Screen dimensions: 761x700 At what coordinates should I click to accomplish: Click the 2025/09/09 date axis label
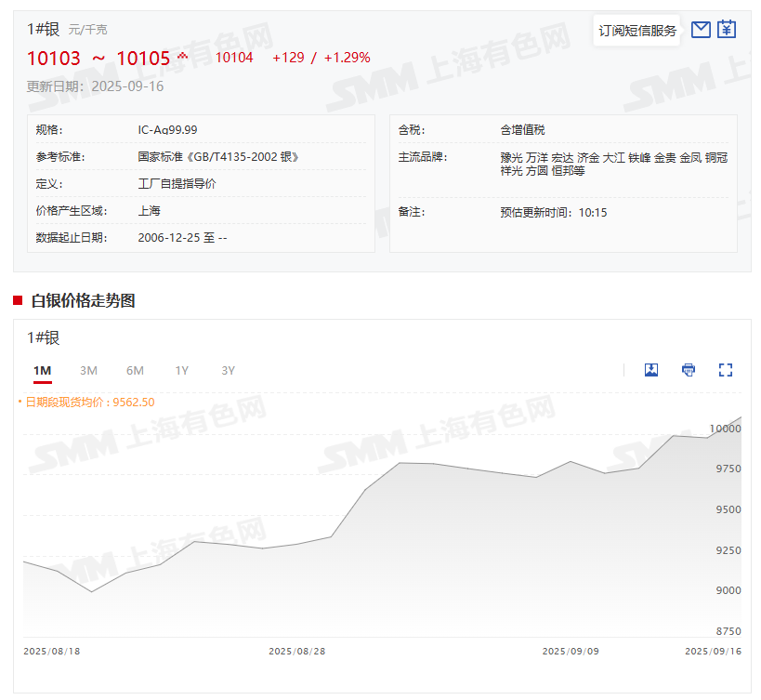tap(570, 652)
